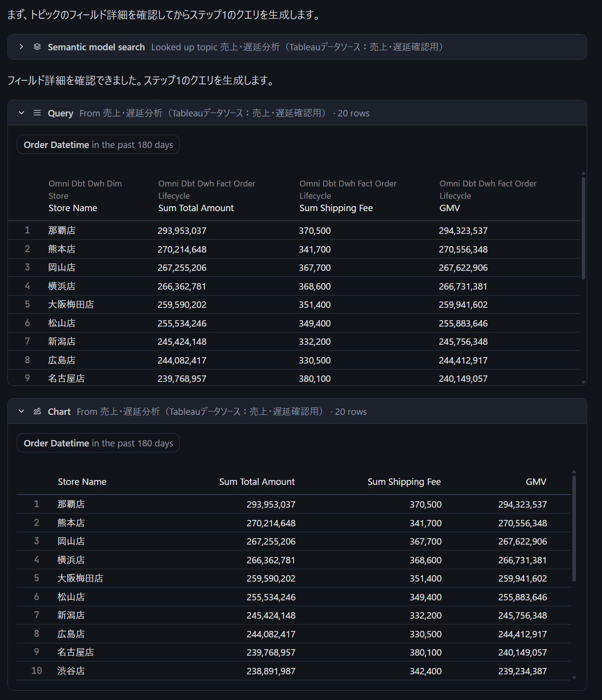Image resolution: width=602 pixels, height=700 pixels.
Task: Click Sum Shipping Fee header in Query table
Action: click(x=336, y=208)
